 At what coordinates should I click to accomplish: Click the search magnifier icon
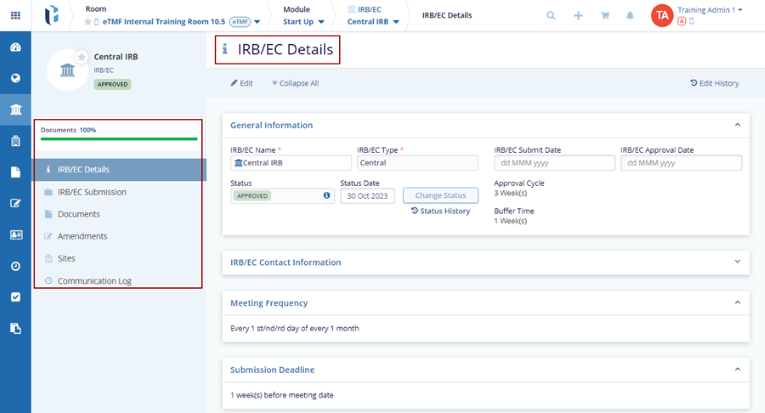tap(551, 16)
